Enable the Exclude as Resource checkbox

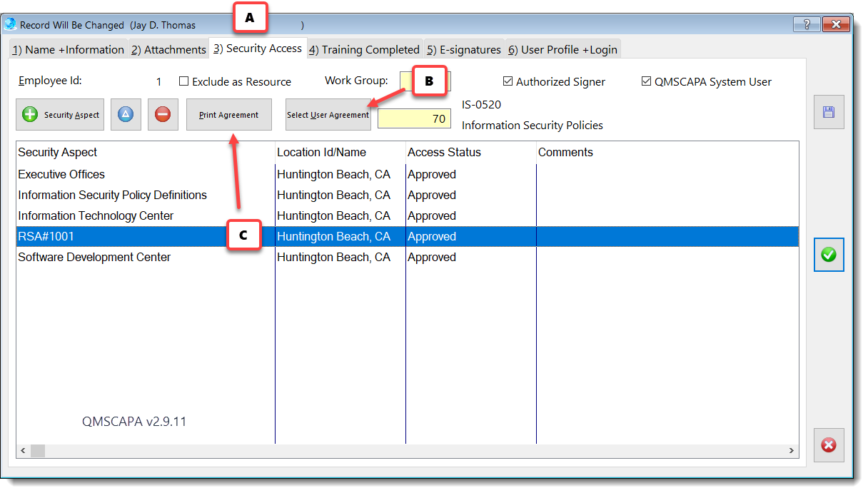coord(183,81)
